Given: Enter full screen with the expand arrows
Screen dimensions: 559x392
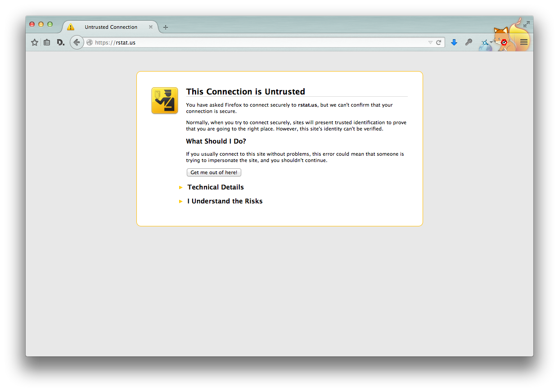Looking at the screenshot, I should click(526, 24).
